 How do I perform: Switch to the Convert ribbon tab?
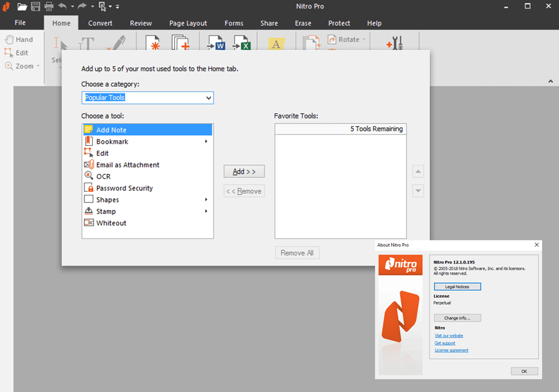point(100,23)
